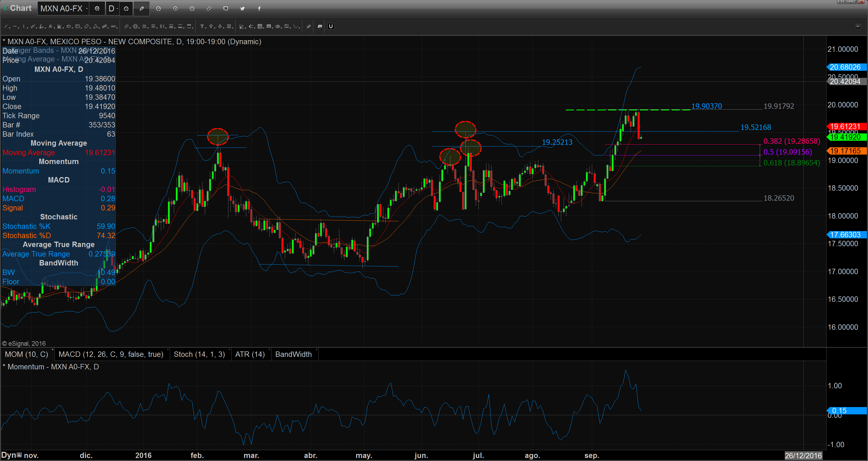Click the 20.68026 upper band price tag

[847, 67]
